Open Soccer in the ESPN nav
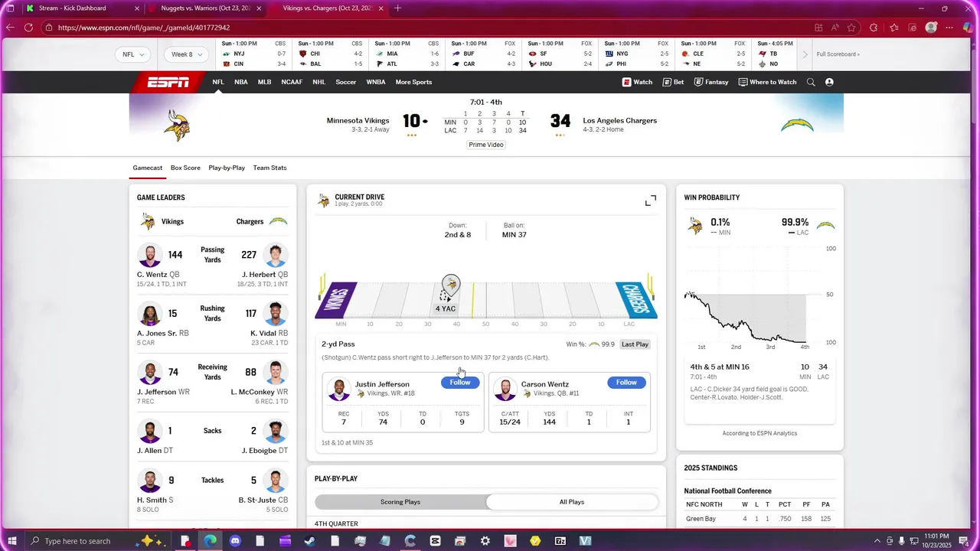This screenshot has width=980, height=551. [346, 82]
